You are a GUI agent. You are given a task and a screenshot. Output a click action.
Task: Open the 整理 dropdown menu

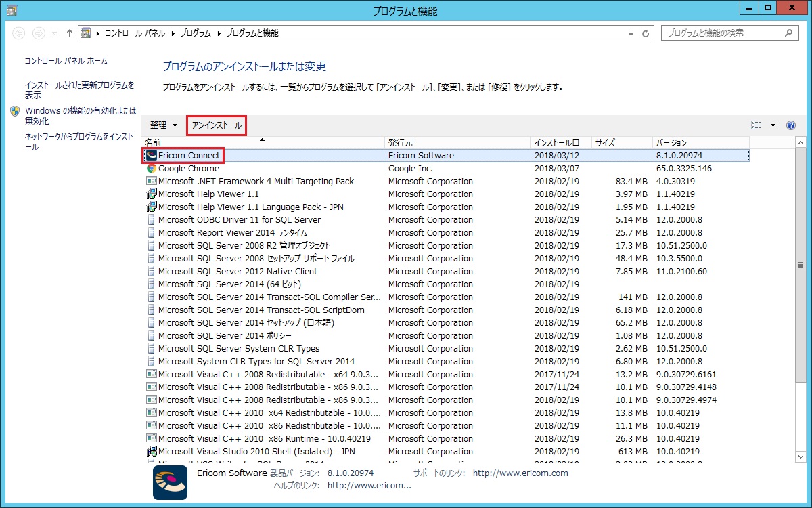point(164,125)
